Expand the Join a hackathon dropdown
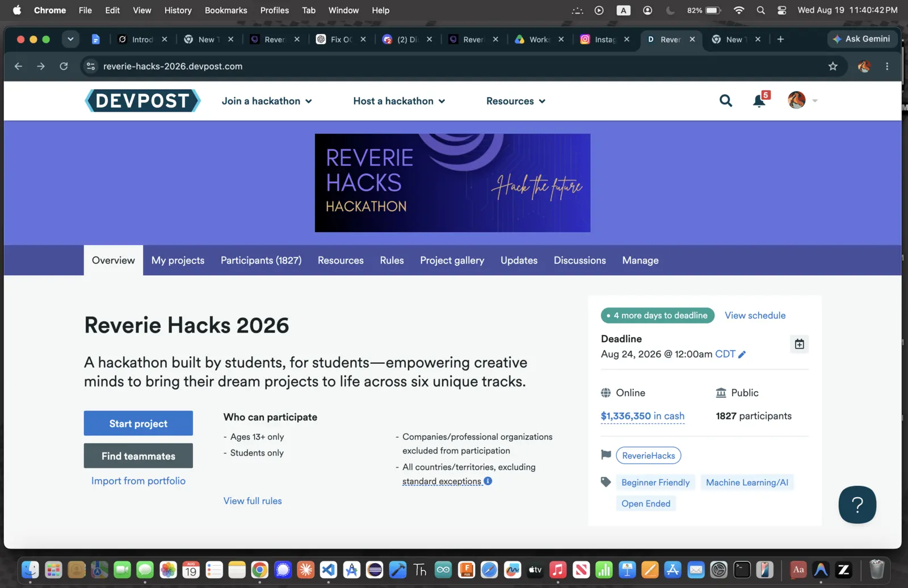 click(x=267, y=101)
